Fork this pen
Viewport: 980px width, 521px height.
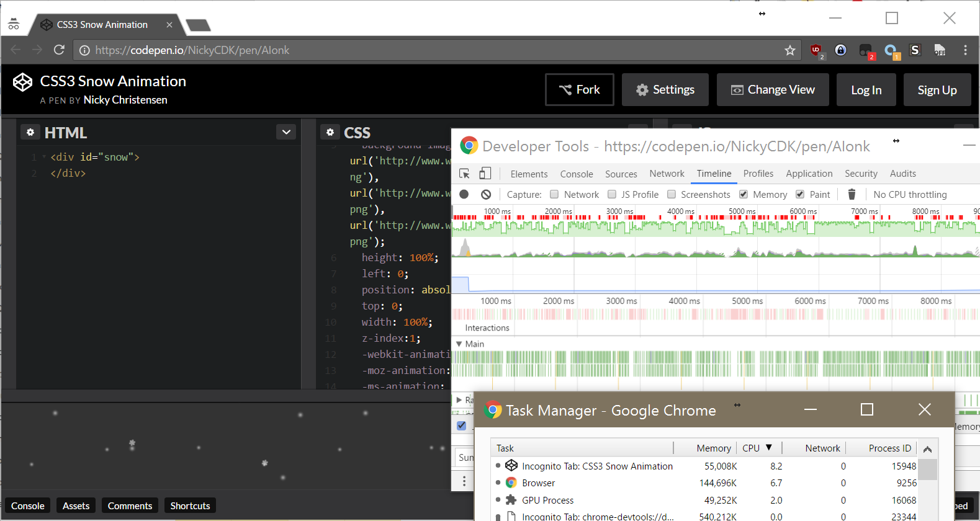[x=580, y=90]
